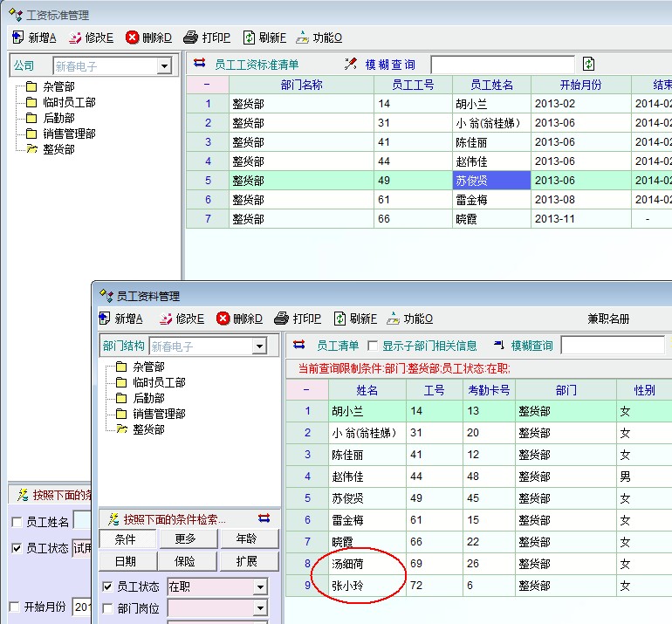
Task: Click 模糊查询 icon in employee list header
Action: [500, 346]
